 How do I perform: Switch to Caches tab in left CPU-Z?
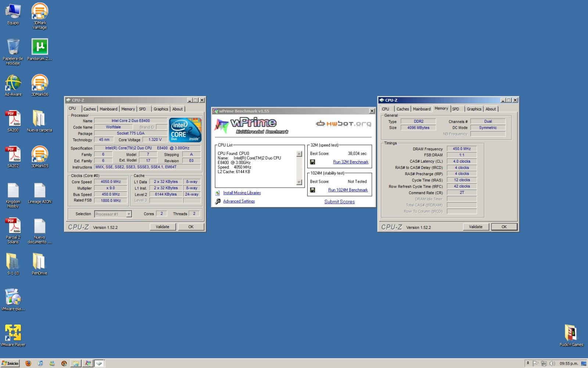(89, 109)
